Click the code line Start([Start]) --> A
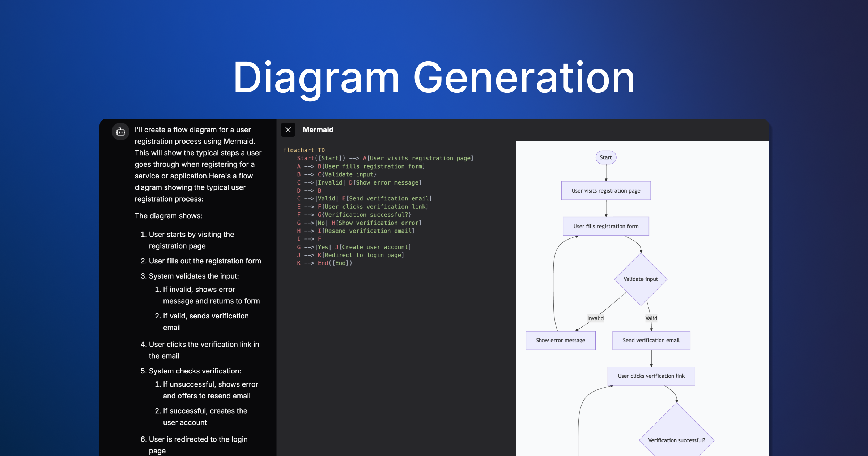The height and width of the screenshot is (456, 868). pyautogui.click(x=385, y=158)
